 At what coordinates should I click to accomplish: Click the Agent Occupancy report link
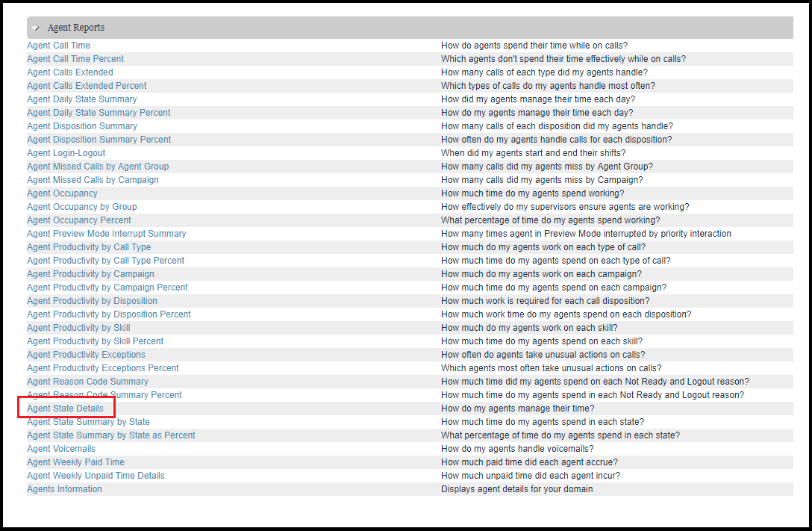(62, 193)
